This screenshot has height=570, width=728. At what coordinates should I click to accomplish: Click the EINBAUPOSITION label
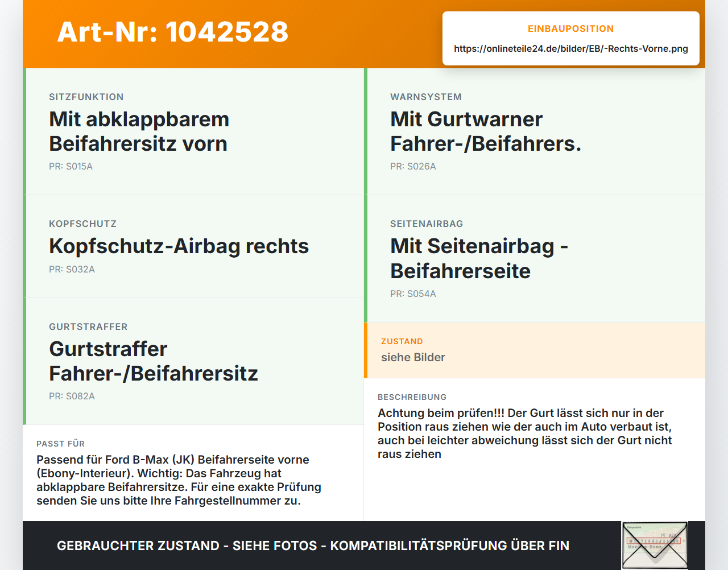coord(571,28)
